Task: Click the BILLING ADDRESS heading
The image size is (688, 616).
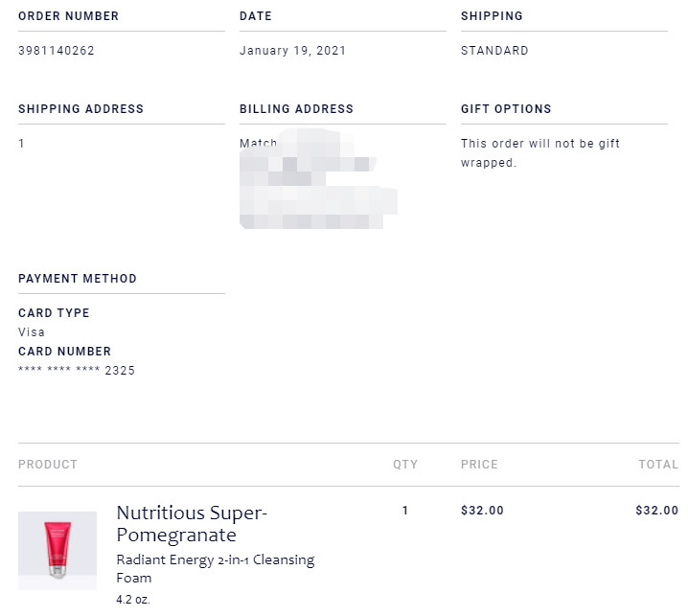Action: coord(297,109)
